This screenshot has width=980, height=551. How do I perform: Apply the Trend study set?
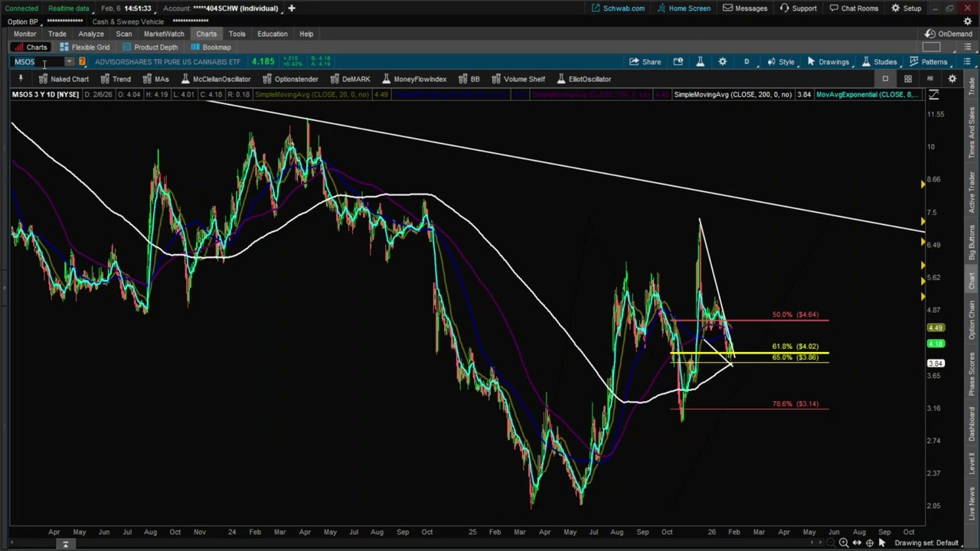pyautogui.click(x=115, y=79)
